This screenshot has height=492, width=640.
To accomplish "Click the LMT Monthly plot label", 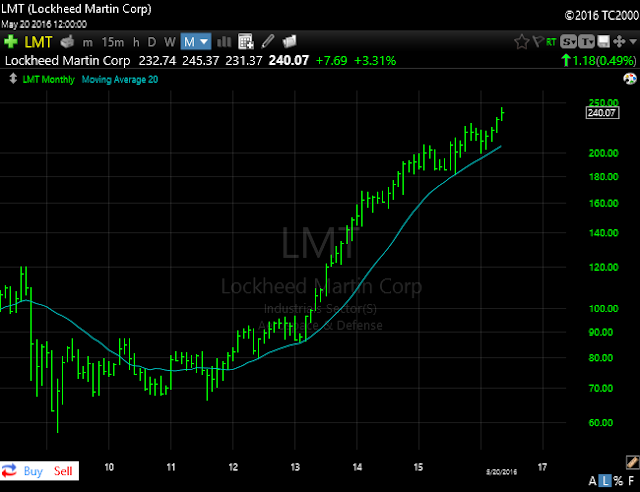I will pos(49,80).
